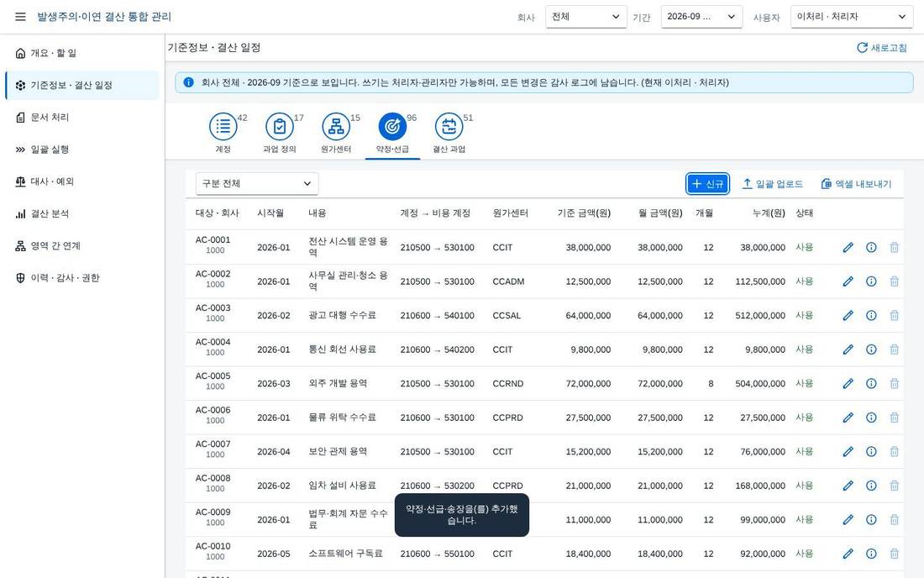Click the AC-0005 ID cell
This screenshot has height=578, width=924.
click(213, 376)
